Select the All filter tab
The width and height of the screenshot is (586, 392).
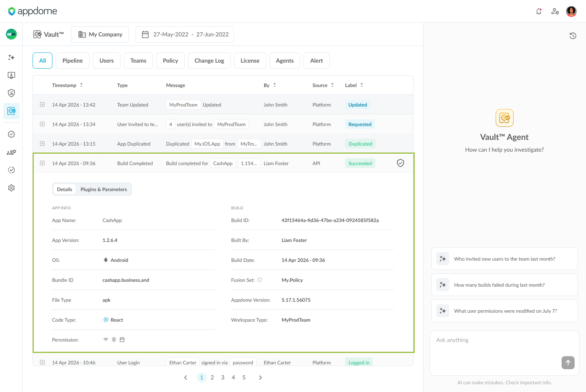point(42,61)
